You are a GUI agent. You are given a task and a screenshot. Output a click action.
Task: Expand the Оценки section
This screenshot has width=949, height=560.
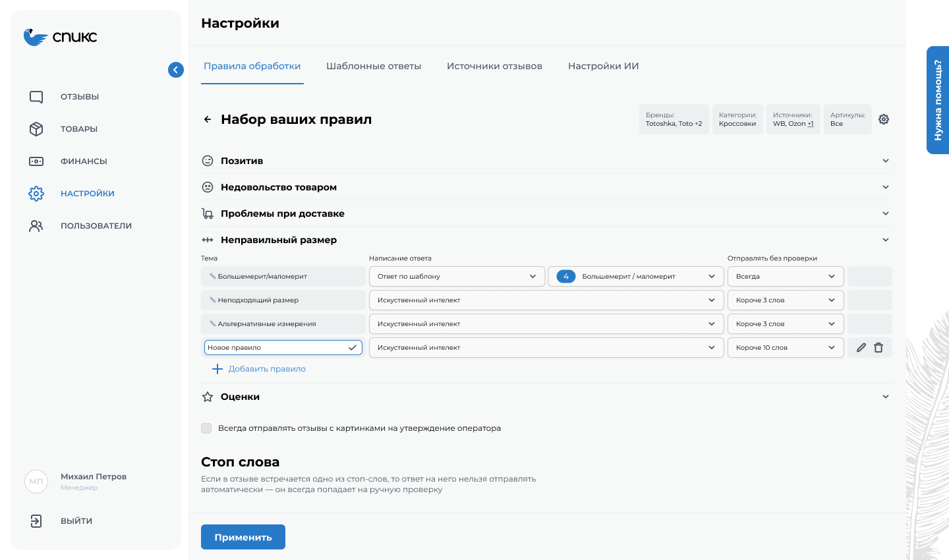[x=886, y=396]
